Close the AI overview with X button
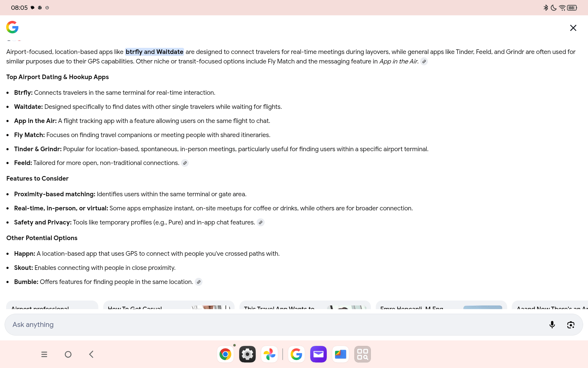 (573, 28)
